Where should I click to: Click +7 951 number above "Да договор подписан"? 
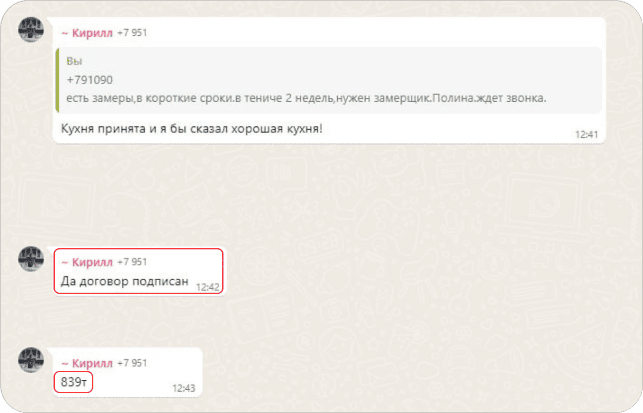pyautogui.click(x=132, y=262)
